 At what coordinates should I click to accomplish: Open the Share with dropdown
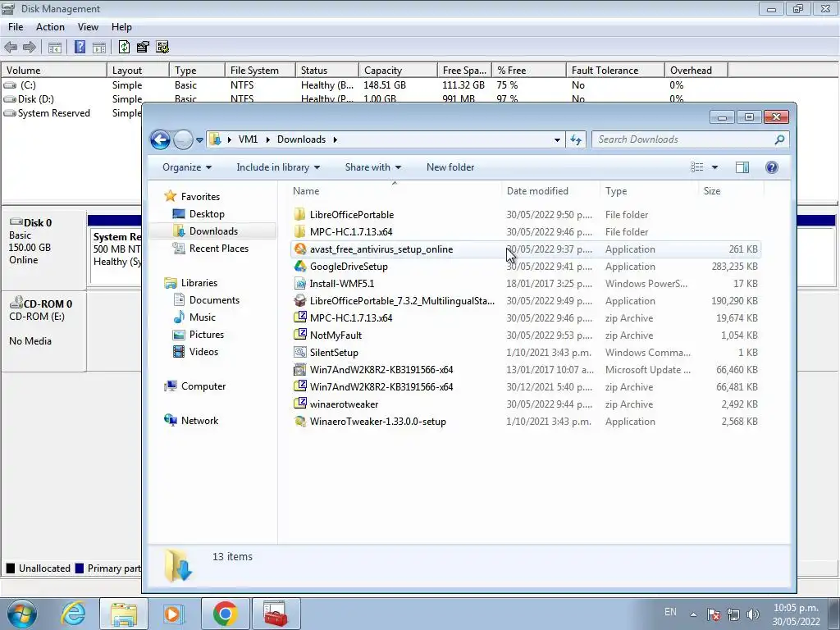pos(373,167)
